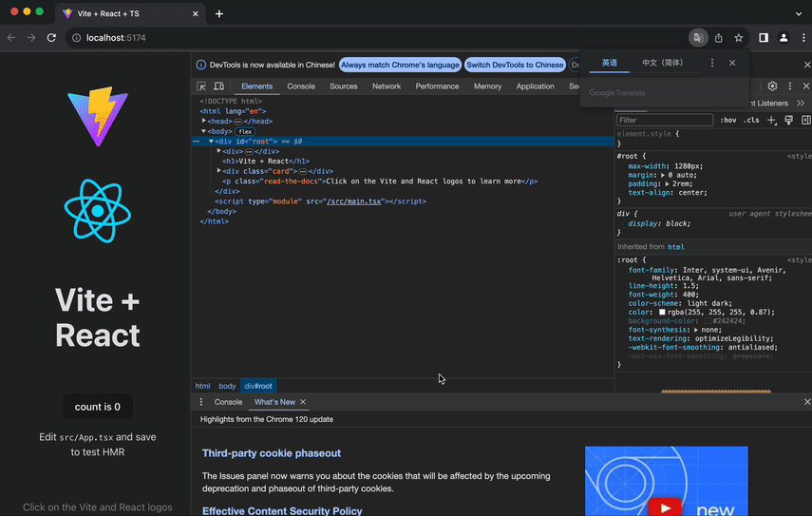Show more Styles pane tabs
812x516 pixels.
pos(801,103)
